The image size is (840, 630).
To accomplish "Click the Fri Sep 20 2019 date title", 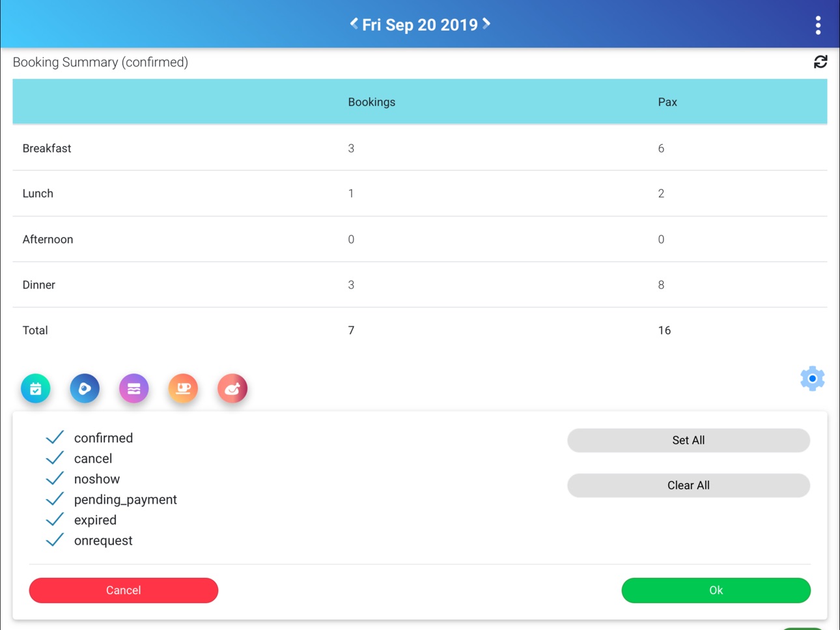I will point(420,25).
